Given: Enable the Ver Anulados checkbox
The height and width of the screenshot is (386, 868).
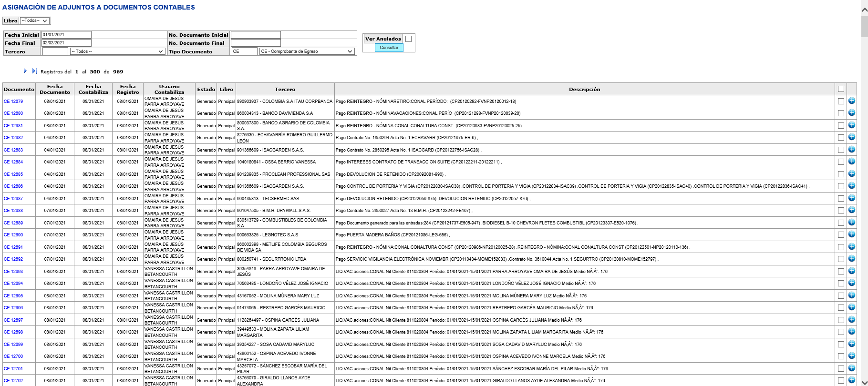Looking at the screenshot, I should (x=408, y=39).
